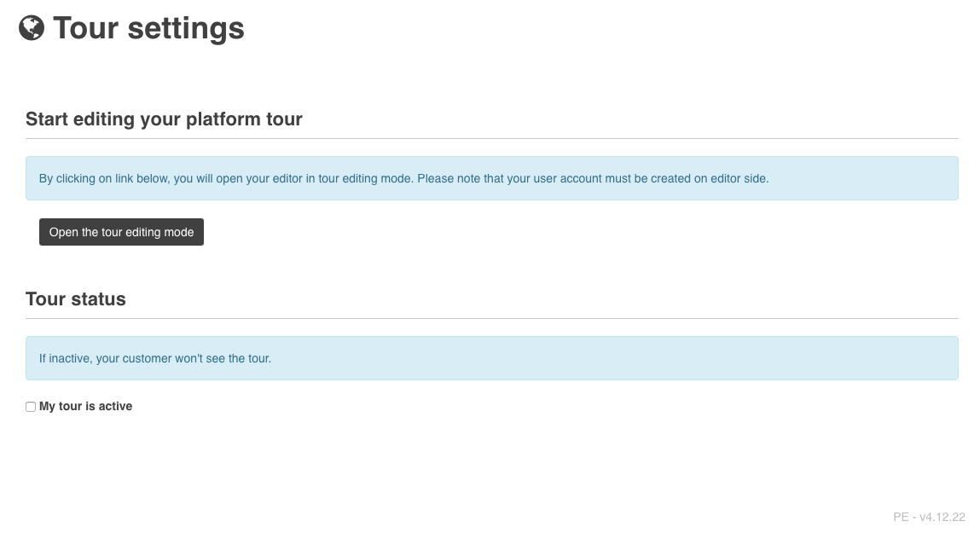
Task: Click the Tour settings page title
Action: (x=148, y=28)
